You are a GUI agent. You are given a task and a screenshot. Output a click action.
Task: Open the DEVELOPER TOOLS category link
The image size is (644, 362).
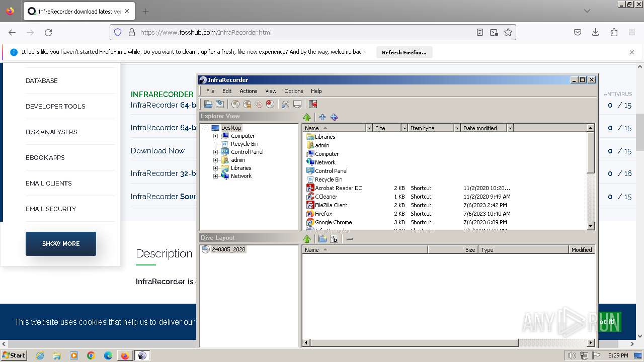[x=55, y=106]
